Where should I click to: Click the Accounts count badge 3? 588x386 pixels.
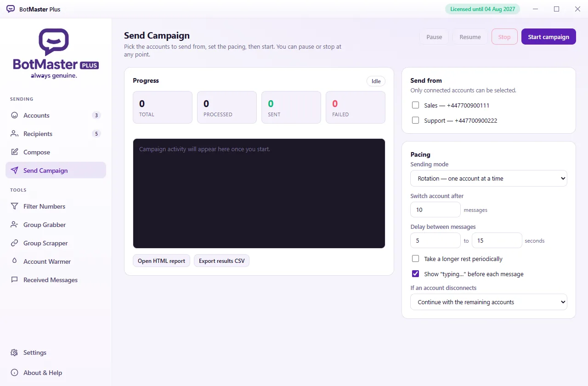click(x=96, y=115)
